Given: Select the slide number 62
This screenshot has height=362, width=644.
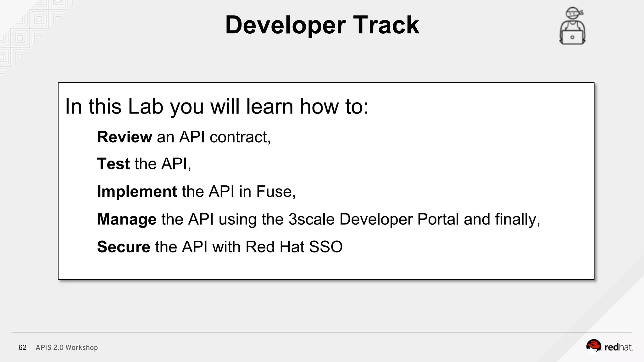Looking at the screenshot, I should (23, 348).
